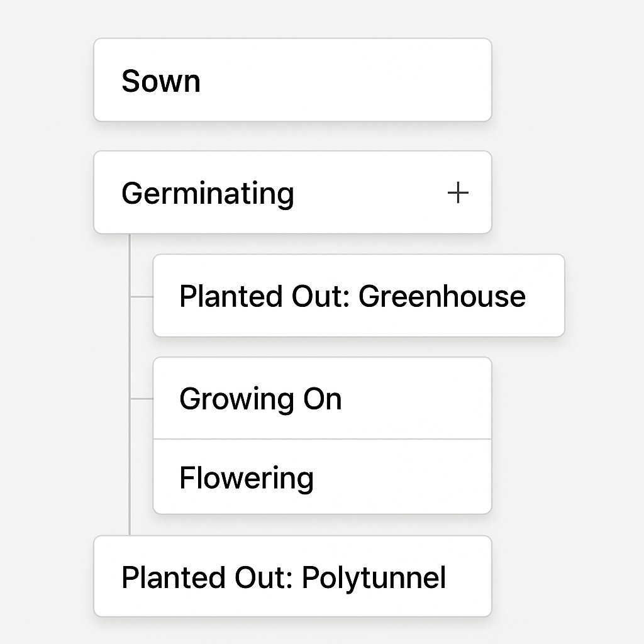The height and width of the screenshot is (644, 644).
Task: Select the Sown stage card
Action: click(292, 80)
